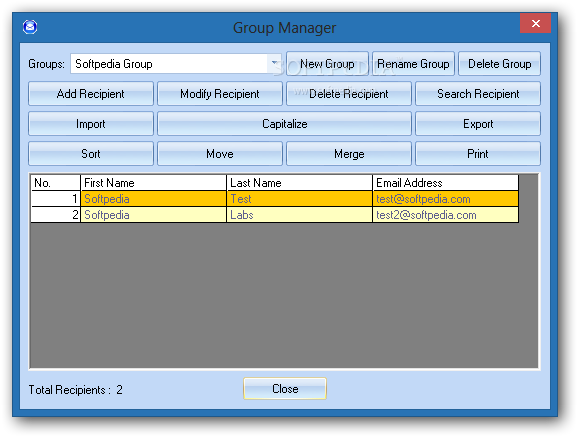Screen dimensions: 578x437
Task: Click the First Name column header
Action: click(153, 183)
